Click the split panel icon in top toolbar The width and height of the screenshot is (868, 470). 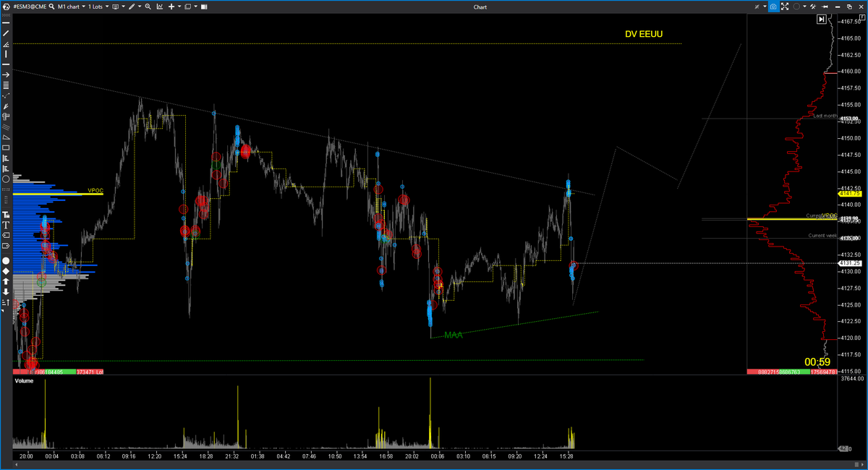(204, 7)
